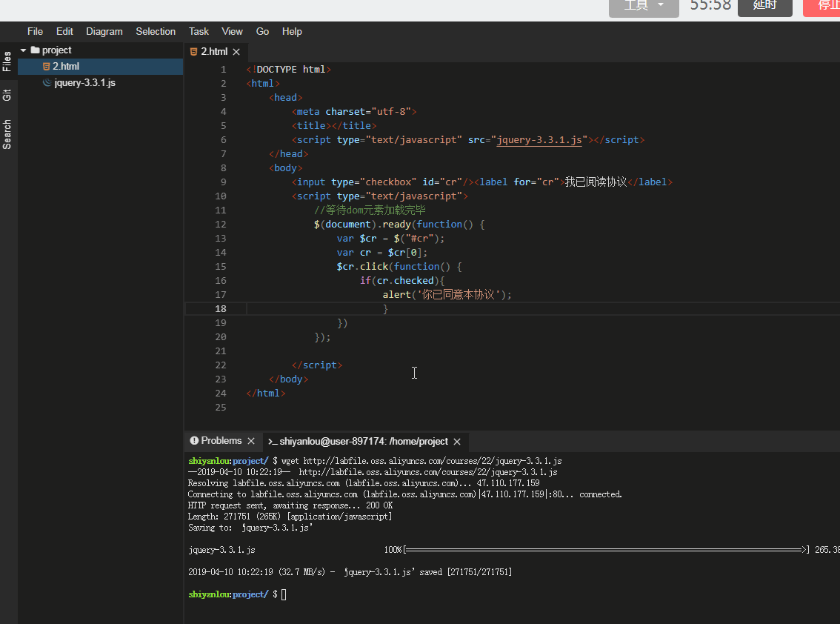
Task: Open the Task menu
Action: point(199,32)
